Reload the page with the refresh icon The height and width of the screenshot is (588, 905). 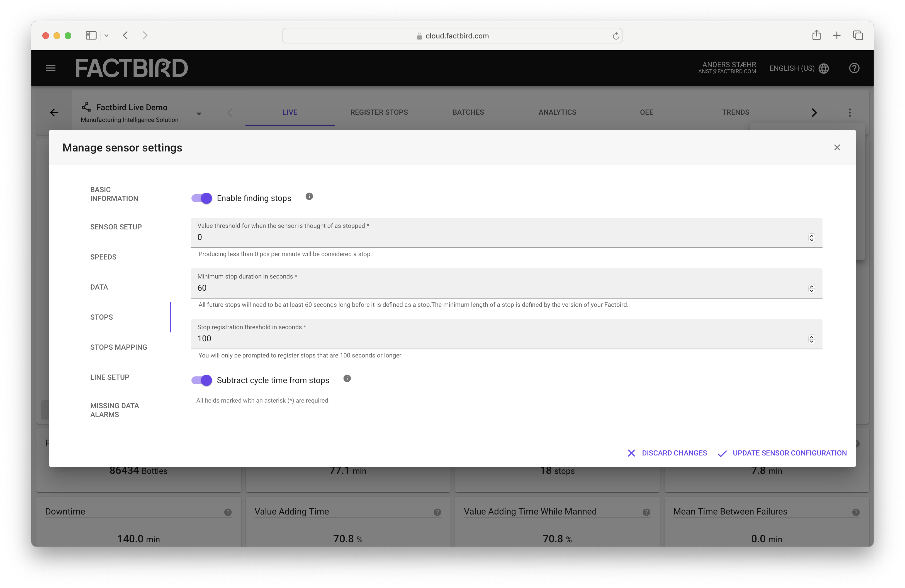click(616, 36)
